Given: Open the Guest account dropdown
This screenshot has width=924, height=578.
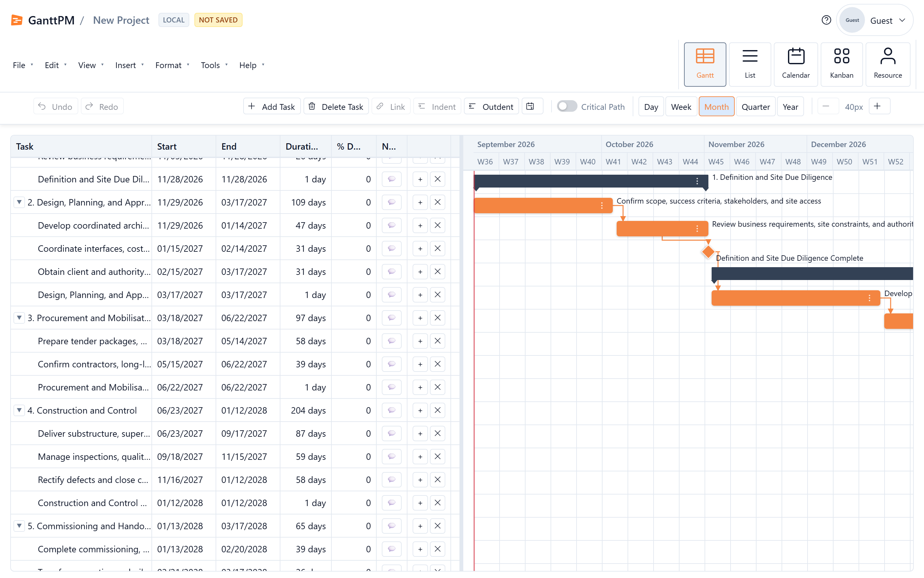Looking at the screenshot, I should point(875,20).
